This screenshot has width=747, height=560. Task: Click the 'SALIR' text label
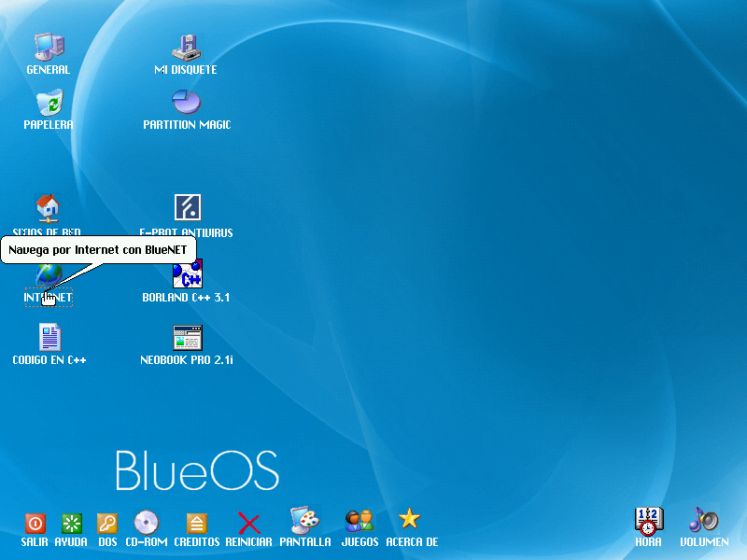(x=35, y=542)
